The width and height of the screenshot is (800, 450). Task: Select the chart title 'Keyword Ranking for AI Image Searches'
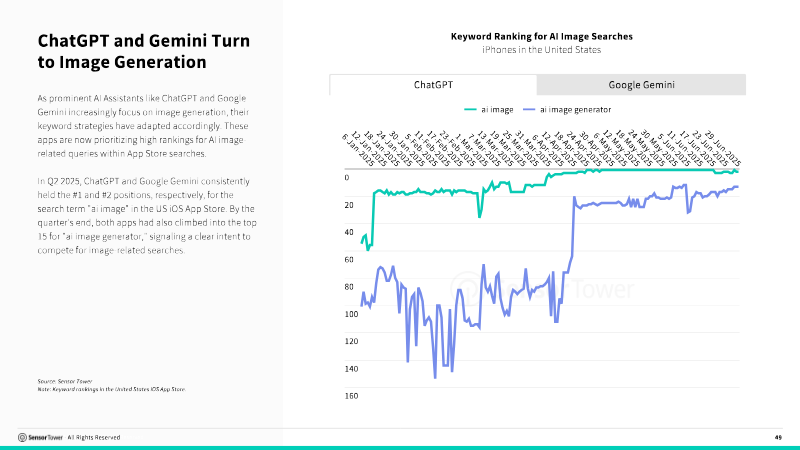click(541, 36)
